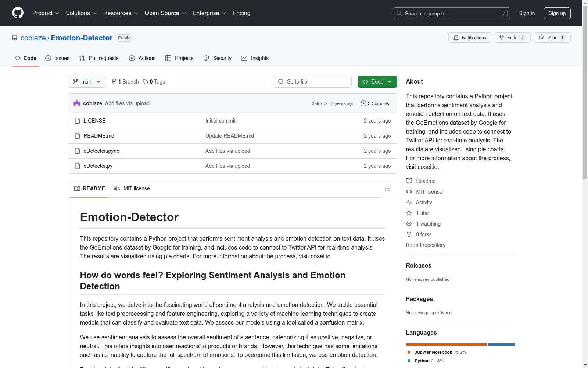Click the Packages heading link

pyautogui.click(x=419, y=299)
